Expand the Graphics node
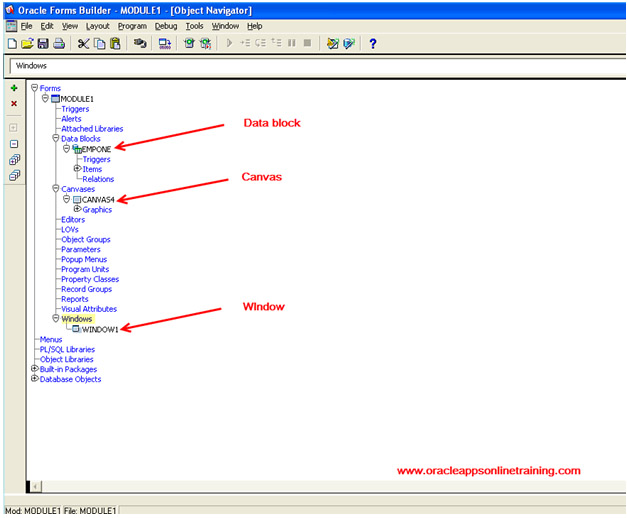 click(x=77, y=209)
